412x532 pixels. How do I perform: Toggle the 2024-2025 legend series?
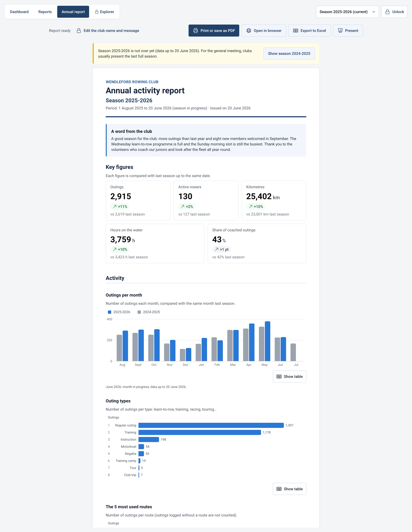click(x=149, y=312)
